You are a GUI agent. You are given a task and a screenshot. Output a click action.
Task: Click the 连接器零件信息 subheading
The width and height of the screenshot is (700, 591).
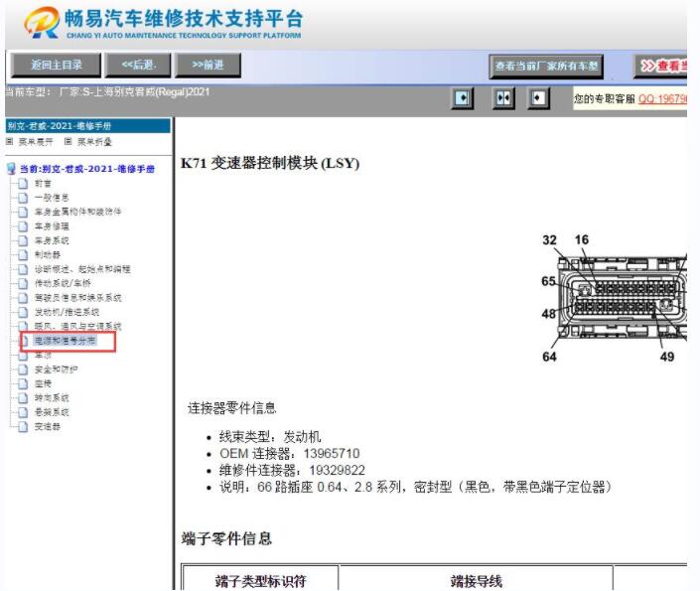coord(231,408)
